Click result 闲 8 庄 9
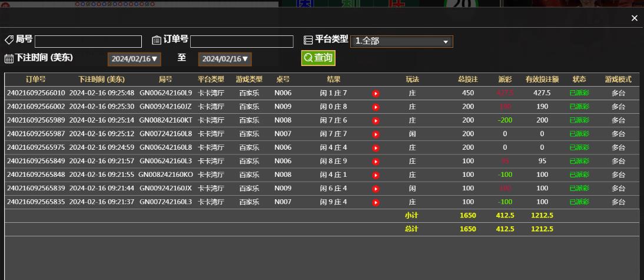Image resolution: width=644 pixels, height=280 pixels. coord(334,161)
